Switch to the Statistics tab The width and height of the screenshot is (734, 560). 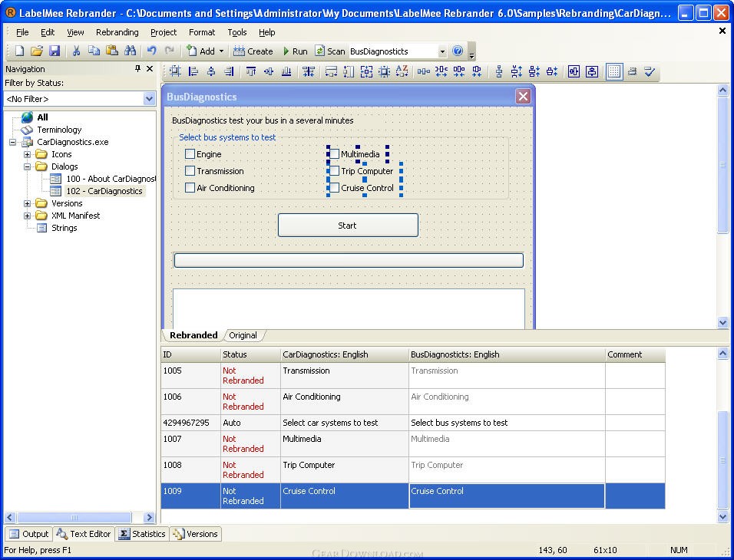click(142, 534)
